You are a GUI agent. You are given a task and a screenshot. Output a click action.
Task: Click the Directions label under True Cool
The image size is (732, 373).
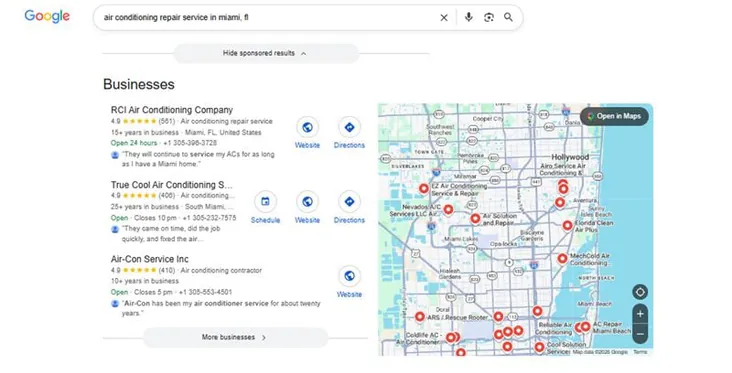pyautogui.click(x=349, y=220)
